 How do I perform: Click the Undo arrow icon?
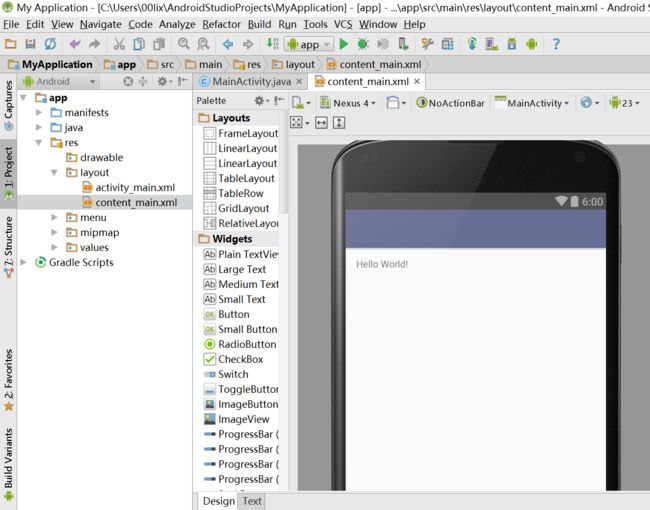(x=75, y=44)
